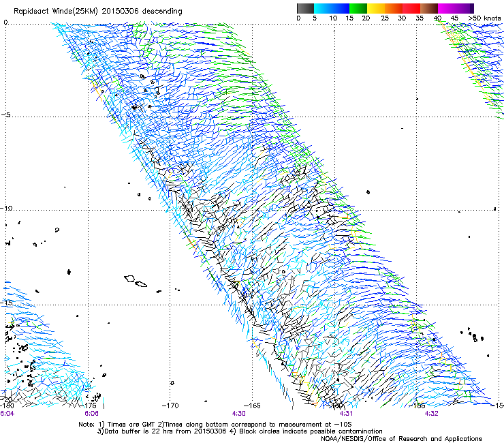Click the orange 25-30 knots legend segment
This screenshot has height=443, width=504.
point(394,8)
